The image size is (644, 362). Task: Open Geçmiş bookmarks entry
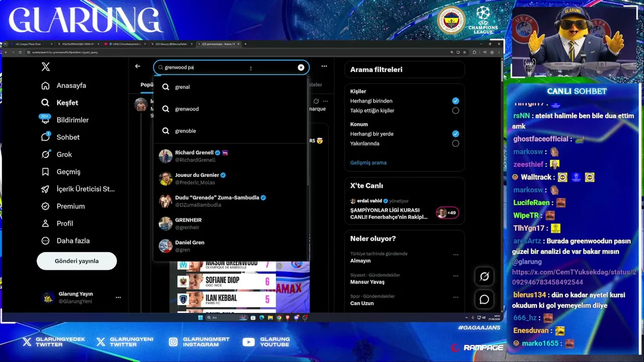coord(61,171)
